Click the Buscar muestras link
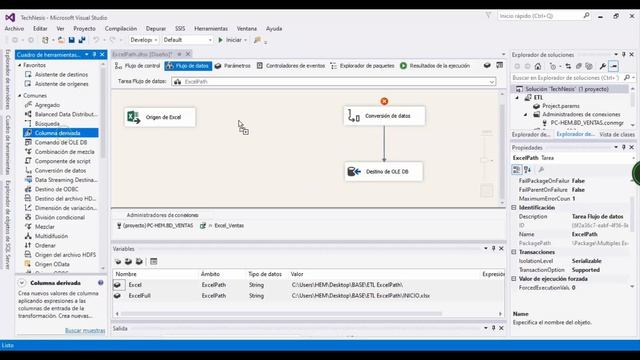640x360 pixels. click(85, 331)
